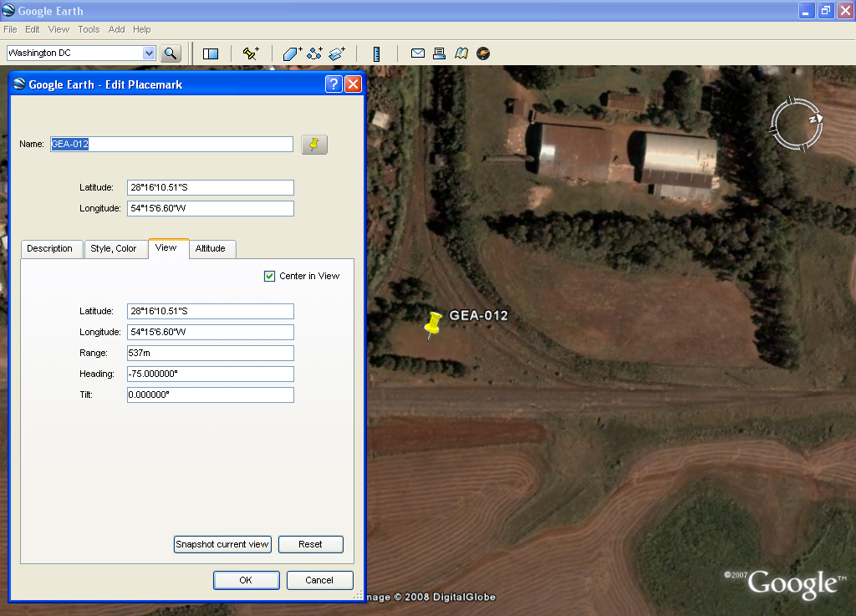Click the top Longitude input field

click(210, 208)
